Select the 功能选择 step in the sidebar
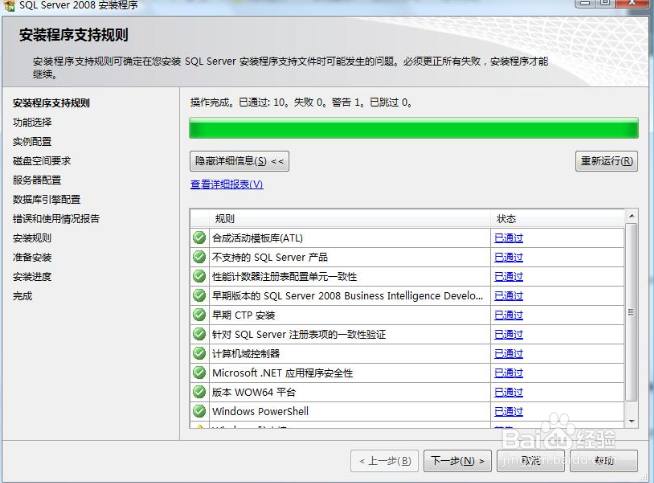The width and height of the screenshot is (654, 483). [x=32, y=122]
